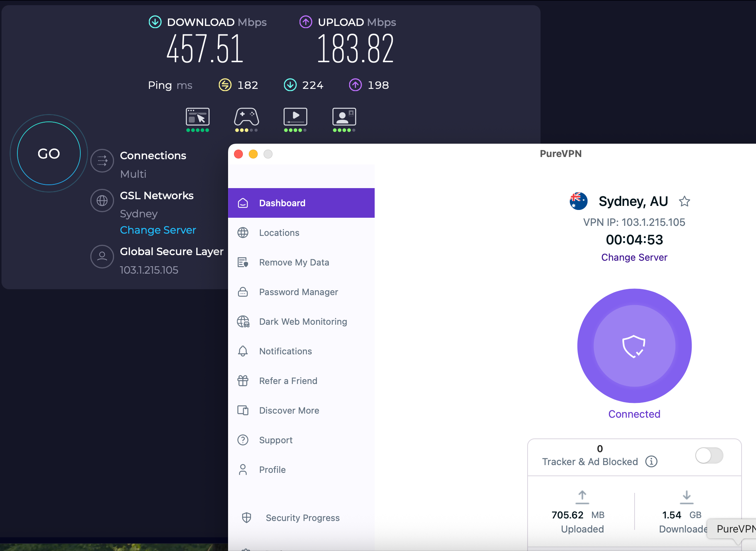The image size is (756, 551).
Task: Open Discover More in the sidebar
Action: point(301,410)
